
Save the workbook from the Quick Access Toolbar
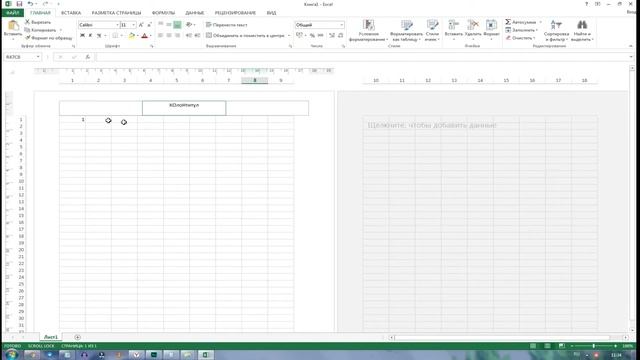tap(19, 4)
